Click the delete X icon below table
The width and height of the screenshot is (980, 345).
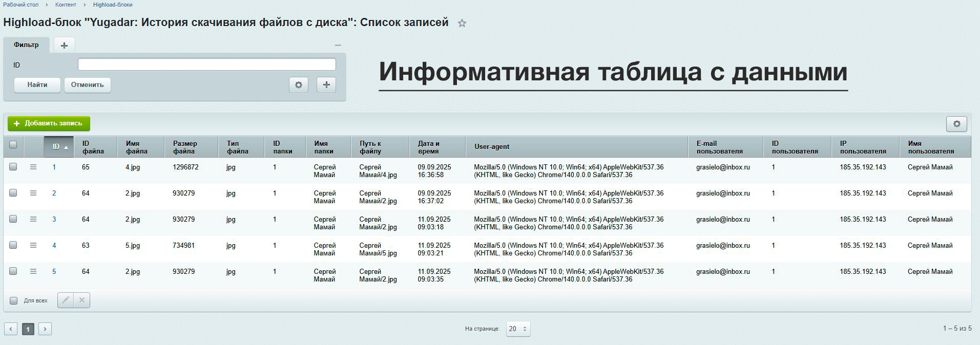click(x=82, y=300)
